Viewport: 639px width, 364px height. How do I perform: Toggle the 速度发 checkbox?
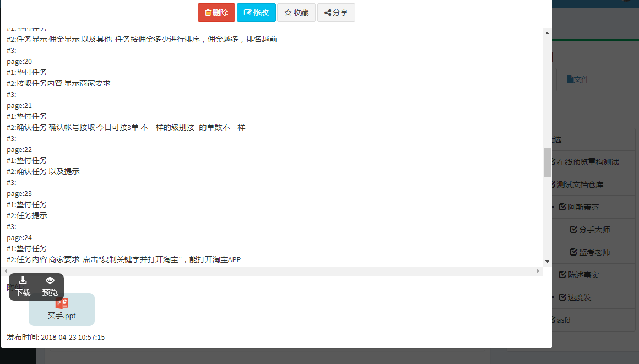[562, 297]
